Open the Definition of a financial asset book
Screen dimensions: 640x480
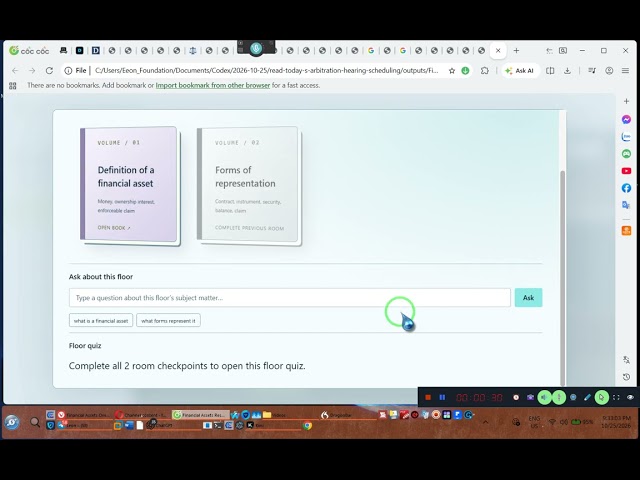coord(130,184)
